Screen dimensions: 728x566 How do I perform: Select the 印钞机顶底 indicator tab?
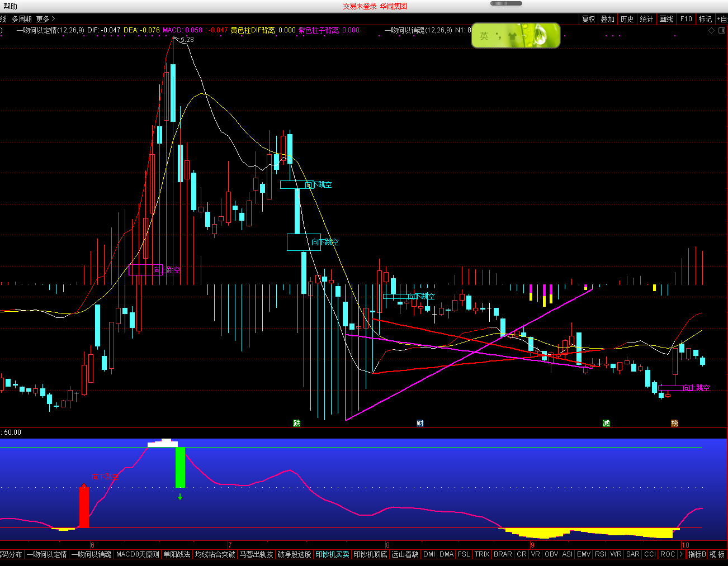coord(370,554)
